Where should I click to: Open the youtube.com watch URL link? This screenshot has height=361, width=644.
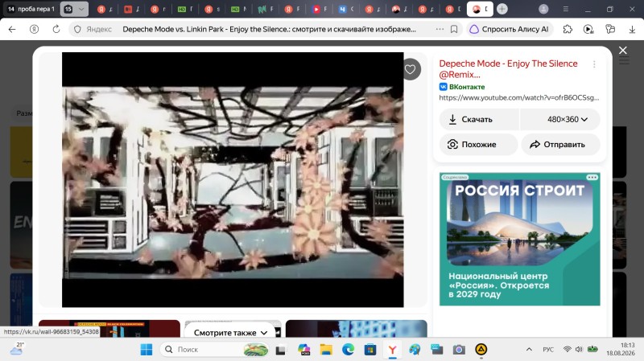[518, 97]
